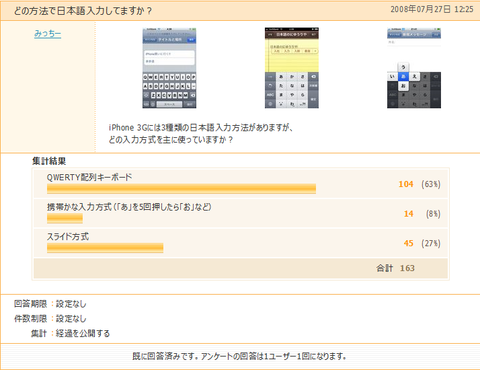Click the 件数制限：設定なし line
This screenshot has height=370, width=480.
50,319
